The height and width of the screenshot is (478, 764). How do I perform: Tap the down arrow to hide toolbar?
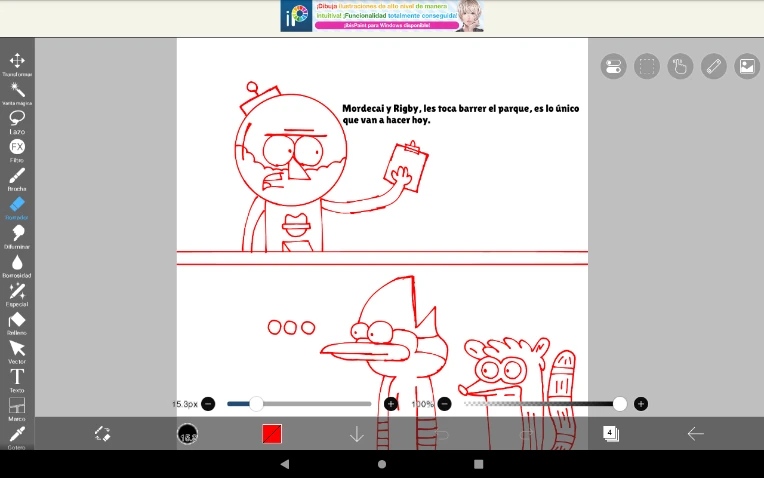click(357, 434)
